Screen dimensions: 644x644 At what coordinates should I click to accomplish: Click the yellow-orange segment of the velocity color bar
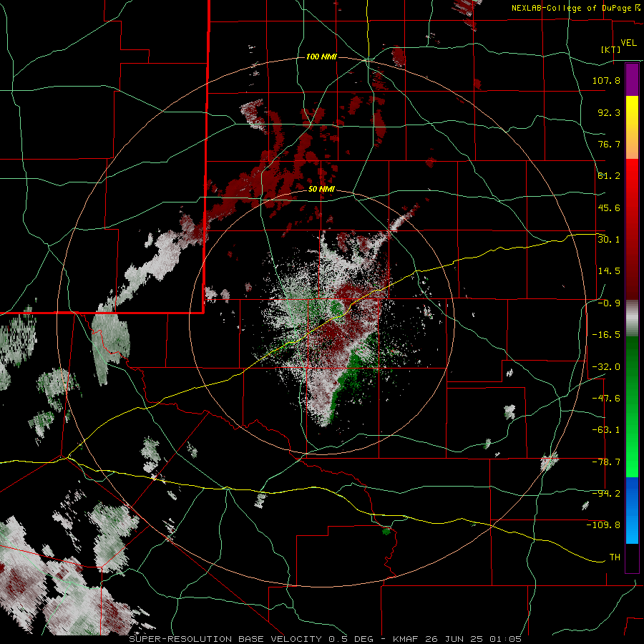(632, 127)
